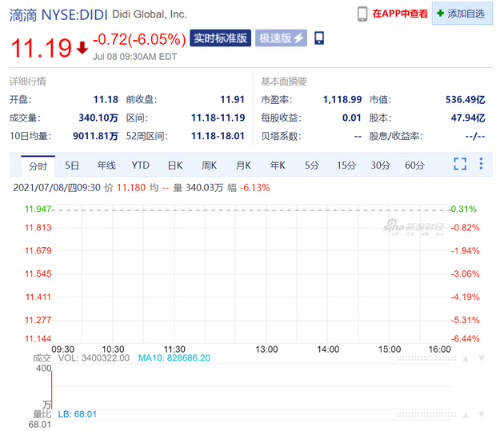504x431 pixels.
Task: Click the 10日均量 value 9011.81万
Action: pos(95,136)
